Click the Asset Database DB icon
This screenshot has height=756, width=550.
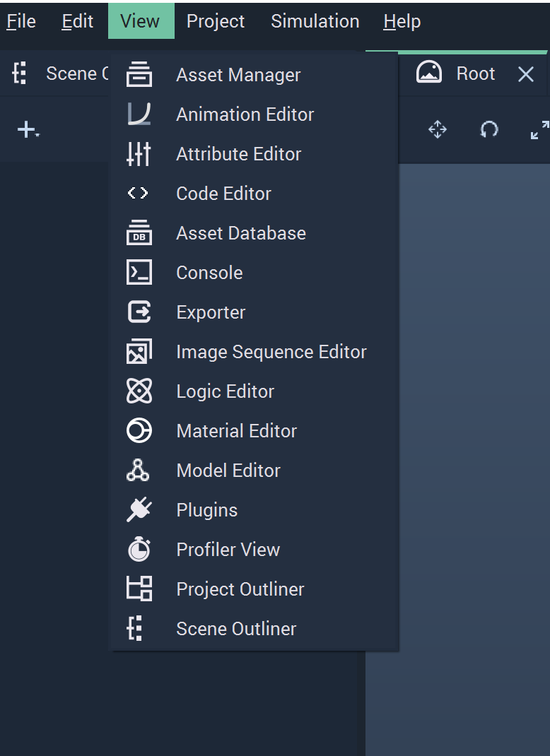click(x=139, y=233)
